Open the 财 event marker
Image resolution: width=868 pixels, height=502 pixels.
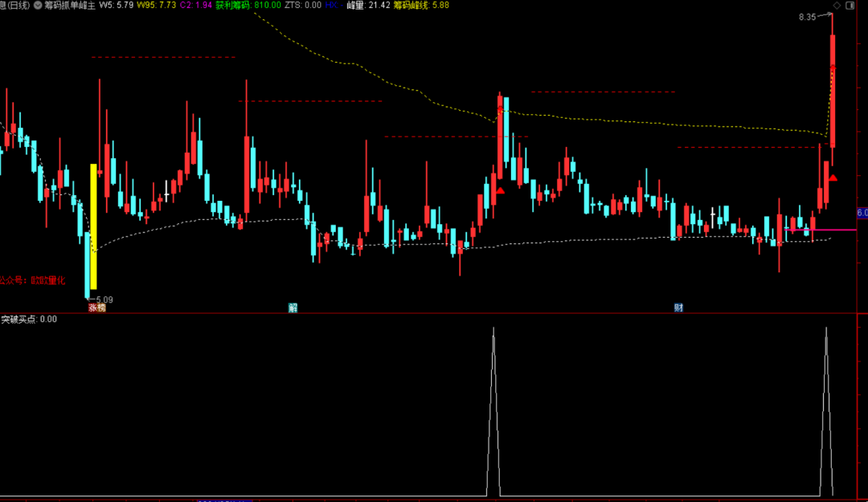(x=678, y=308)
